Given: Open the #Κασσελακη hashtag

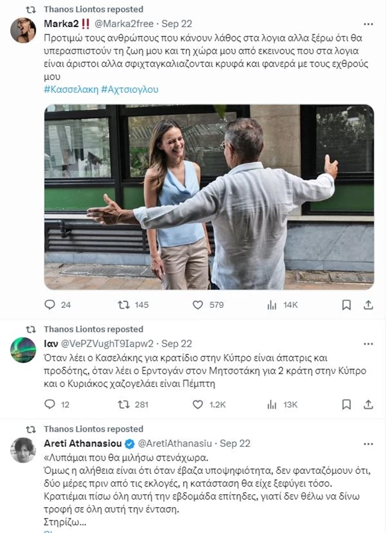Looking at the screenshot, I should (x=71, y=89).
